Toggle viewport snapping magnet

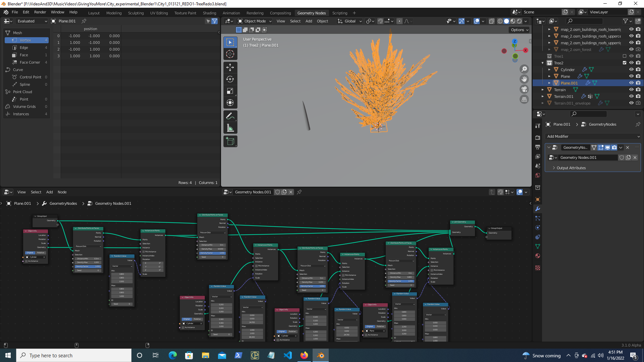380,21
